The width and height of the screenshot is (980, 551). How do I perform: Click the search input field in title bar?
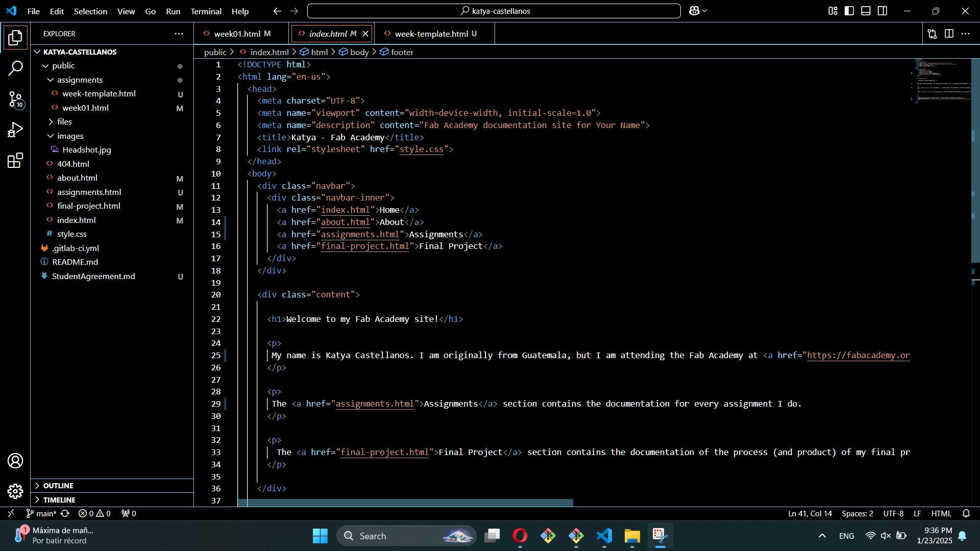[x=494, y=10]
